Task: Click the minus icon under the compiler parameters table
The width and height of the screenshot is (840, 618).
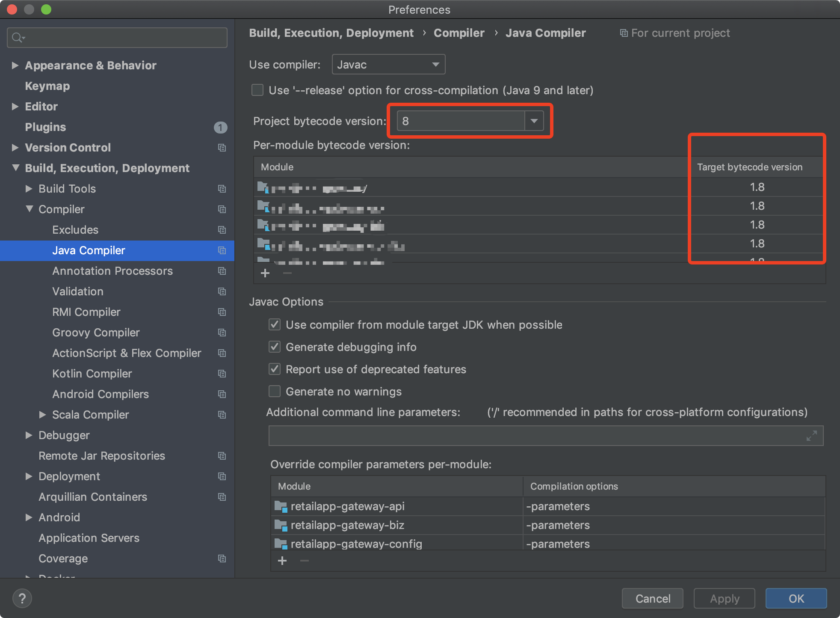Action: pyautogui.click(x=304, y=560)
